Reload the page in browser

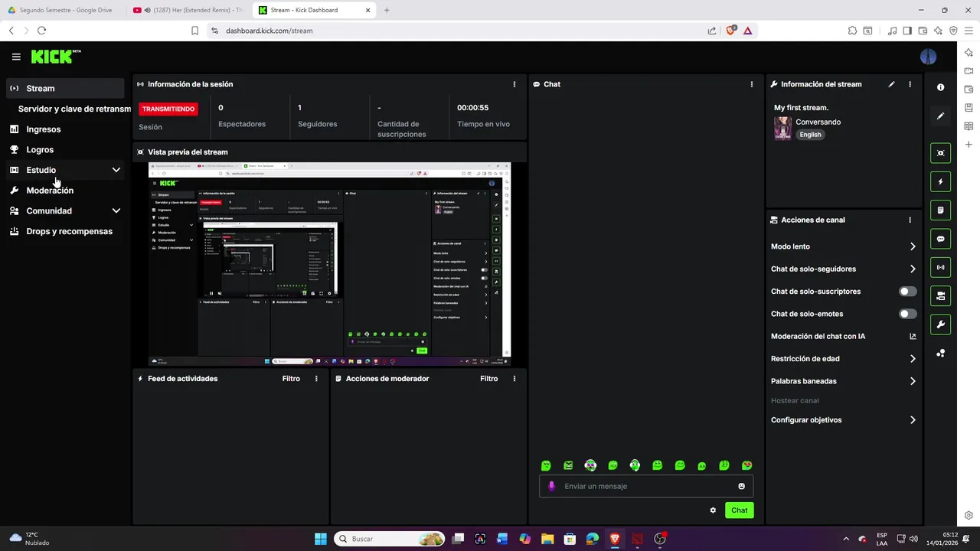tap(41, 31)
